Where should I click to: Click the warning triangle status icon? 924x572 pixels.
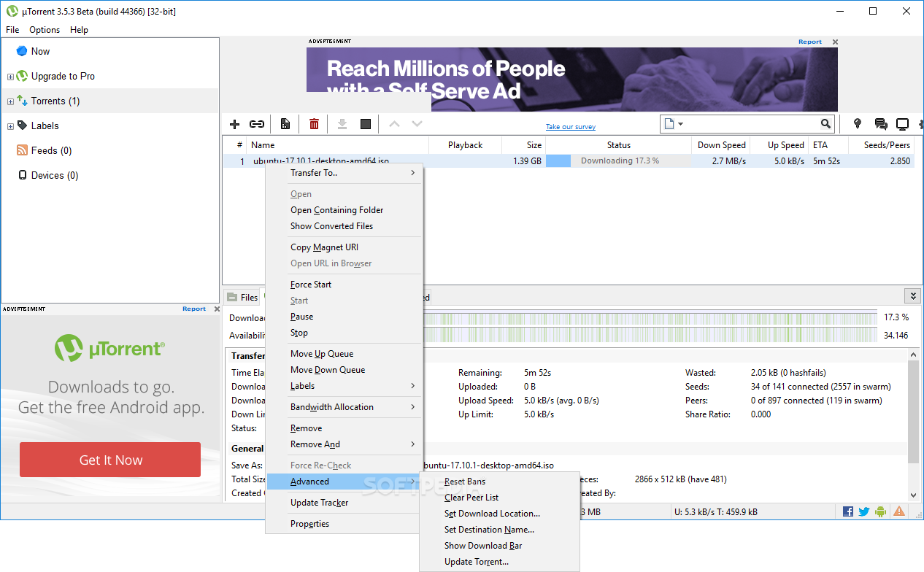(x=899, y=511)
